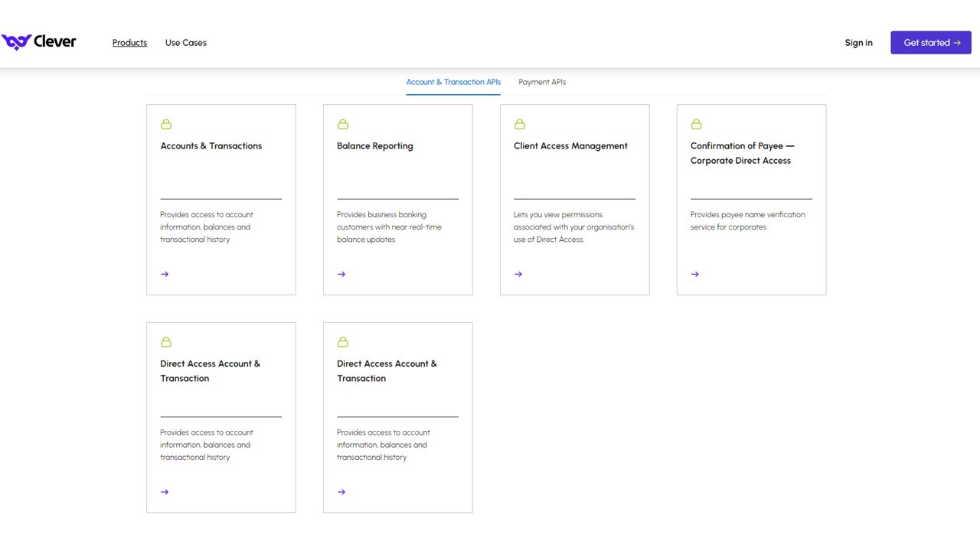Switch to the Payment APIs tab
The width and height of the screenshot is (980, 551).
click(x=542, y=82)
